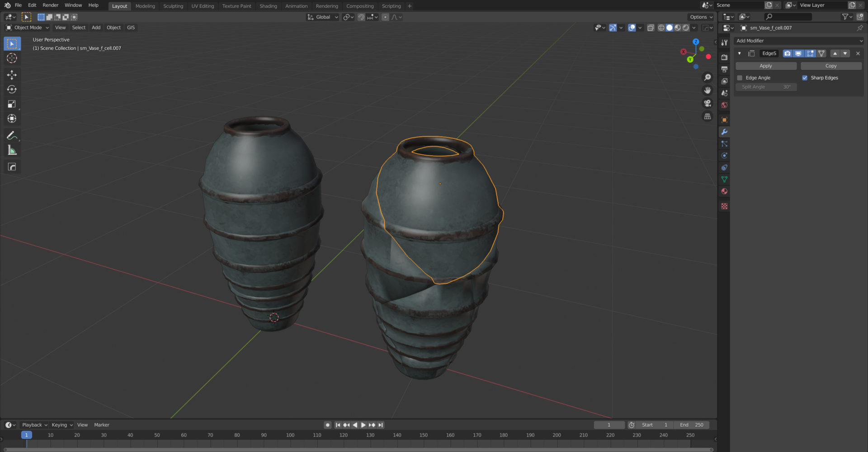Collapse the EdgeS modifier panel

[740, 53]
